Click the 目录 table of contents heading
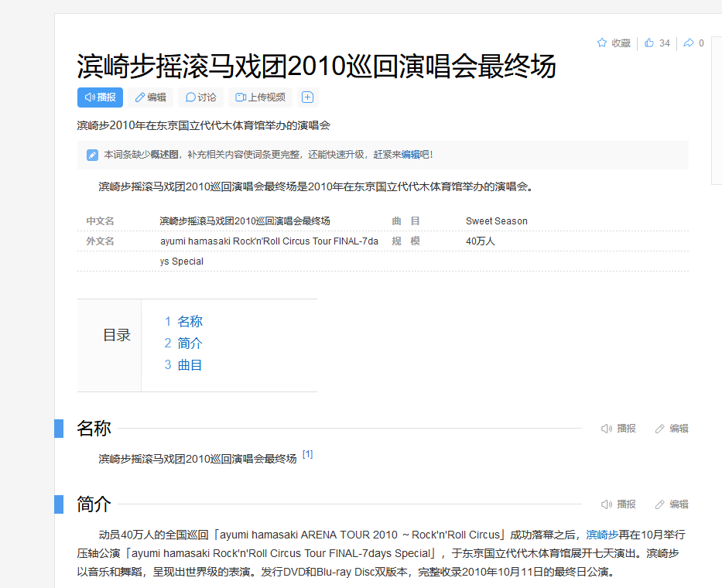The image size is (722, 588). 117,336
